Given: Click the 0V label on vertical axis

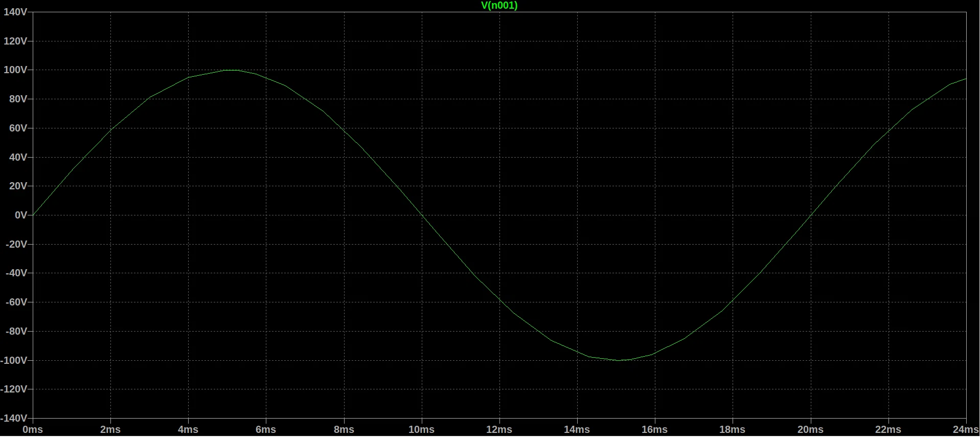Looking at the screenshot, I should click(20, 215).
